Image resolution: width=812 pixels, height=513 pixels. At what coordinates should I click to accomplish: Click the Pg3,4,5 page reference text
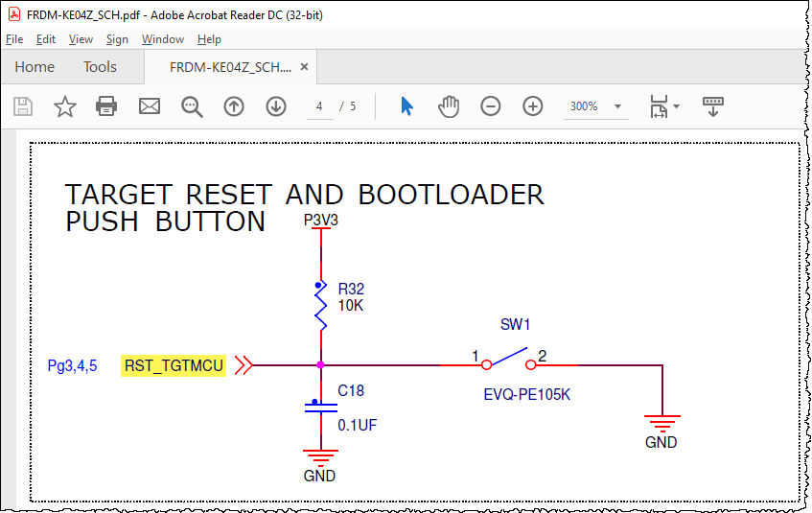coord(73,366)
